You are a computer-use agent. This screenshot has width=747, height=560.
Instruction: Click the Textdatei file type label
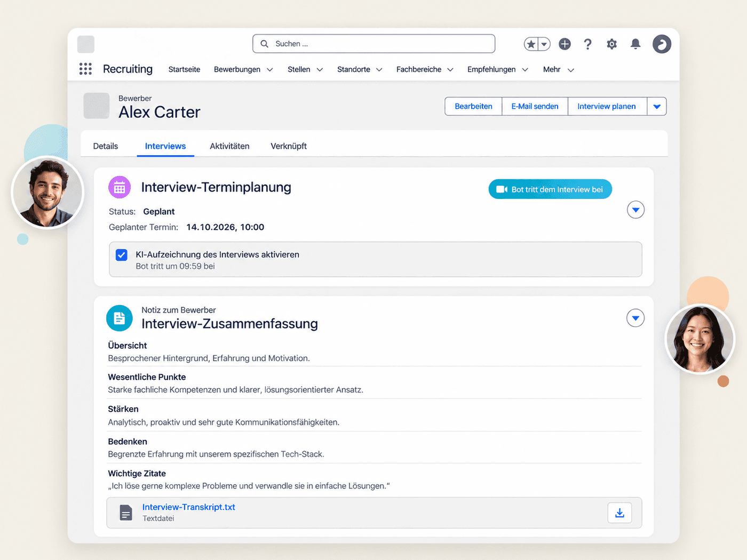tap(158, 518)
